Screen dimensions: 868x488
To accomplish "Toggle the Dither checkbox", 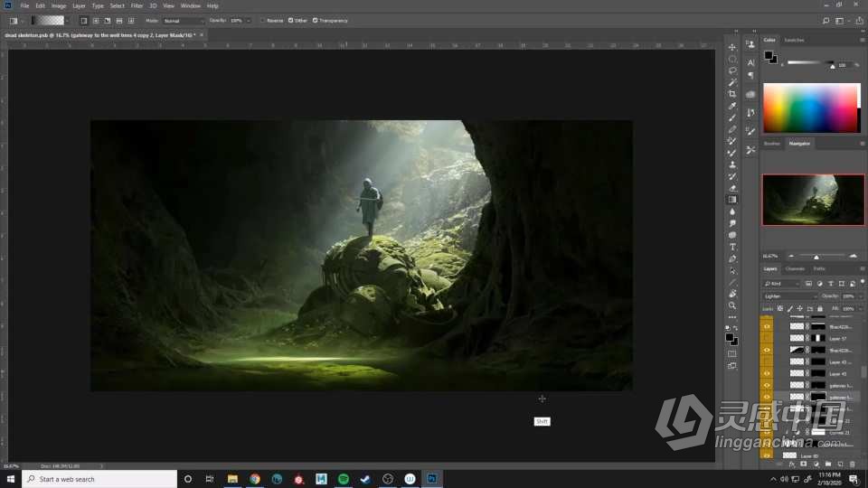I will pos(290,21).
